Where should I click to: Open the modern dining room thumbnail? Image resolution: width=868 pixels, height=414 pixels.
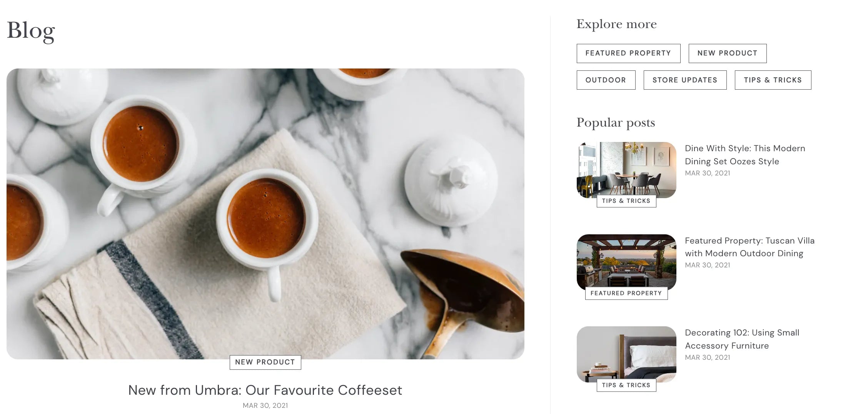pyautogui.click(x=626, y=170)
